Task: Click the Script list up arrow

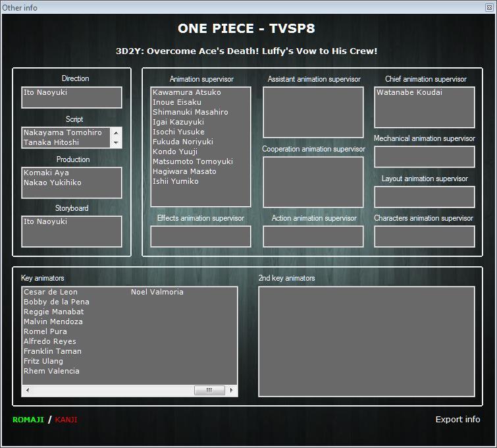Action: (116, 133)
